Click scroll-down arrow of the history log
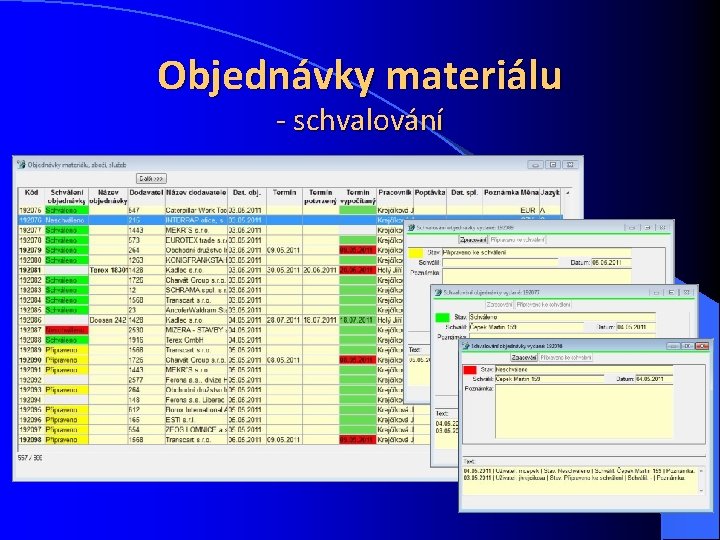Image resolution: width=720 pixels, height=540 pixels. coord(701,491)
